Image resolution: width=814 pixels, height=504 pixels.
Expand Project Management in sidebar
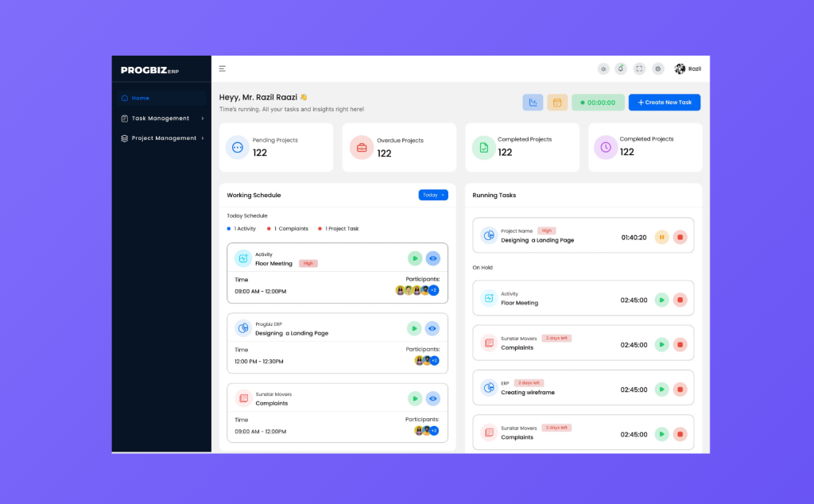point(162,138)
